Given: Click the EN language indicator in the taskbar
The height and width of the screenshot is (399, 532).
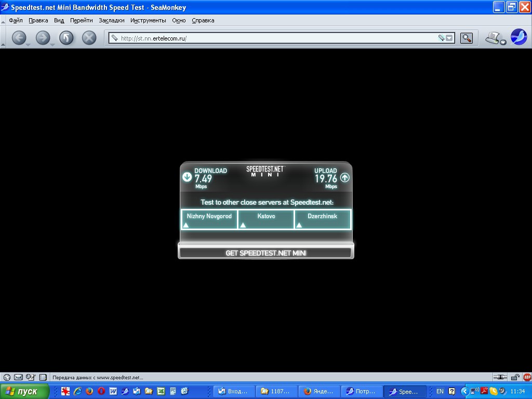Looking at the screenshot, I should 440,392.
